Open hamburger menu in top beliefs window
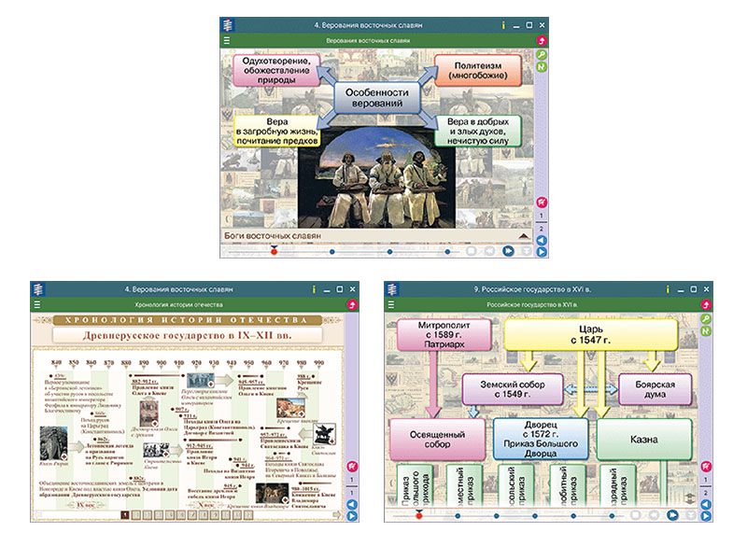The width and height of the screenshot is (747, 560). 227,41
